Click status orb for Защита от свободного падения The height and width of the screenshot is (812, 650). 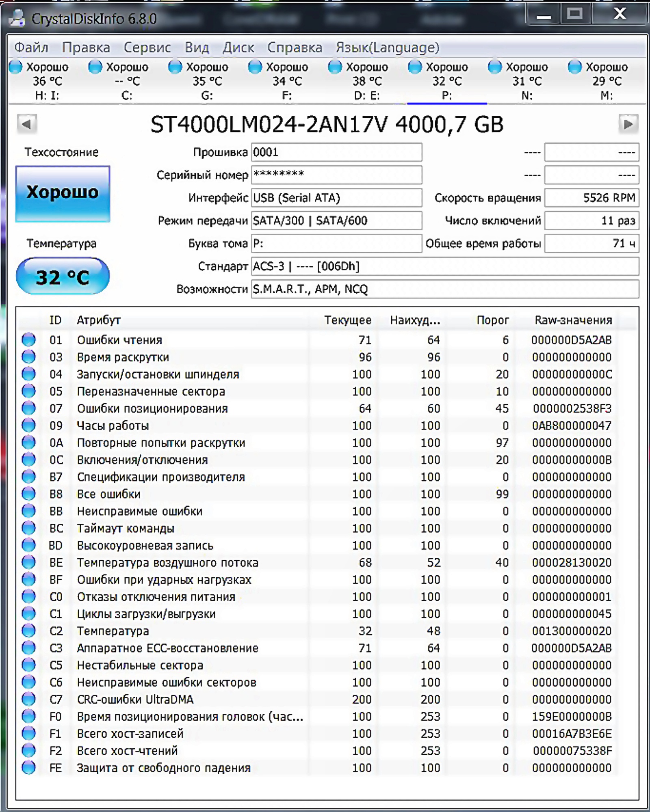(x=28, y=767)
